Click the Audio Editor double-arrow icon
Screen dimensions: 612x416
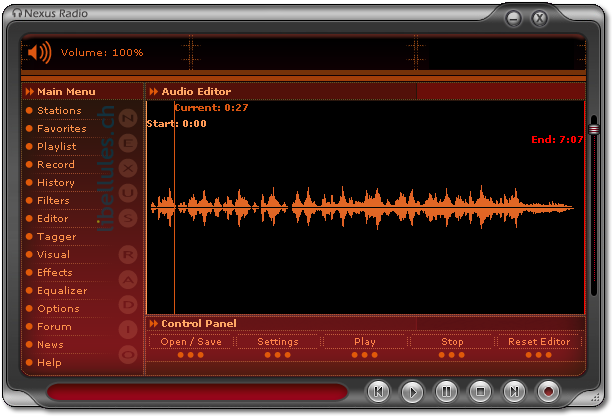(154, 92)
